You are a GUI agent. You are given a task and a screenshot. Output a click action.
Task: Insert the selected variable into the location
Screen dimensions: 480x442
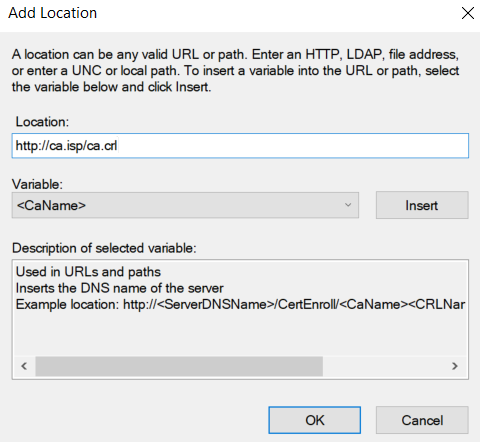click(x=422, y=205)
